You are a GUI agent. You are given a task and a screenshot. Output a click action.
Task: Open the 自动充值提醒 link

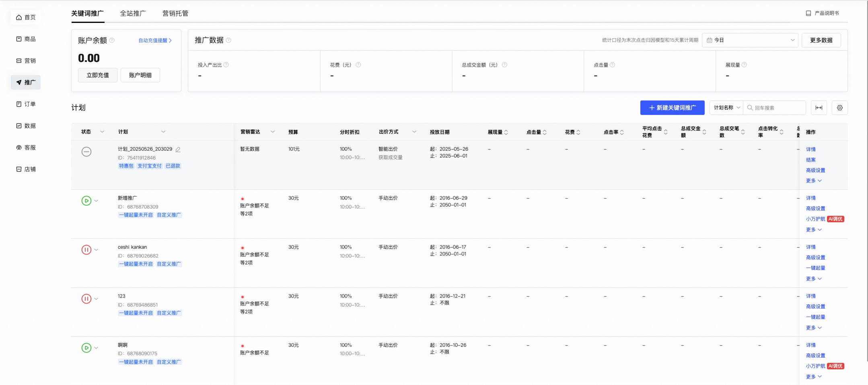point(155,41)
